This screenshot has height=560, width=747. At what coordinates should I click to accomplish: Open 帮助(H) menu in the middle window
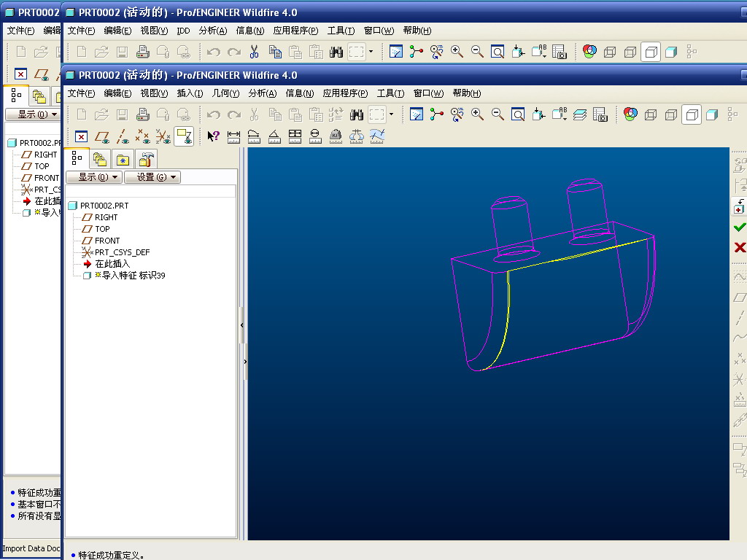pos(417,31)
